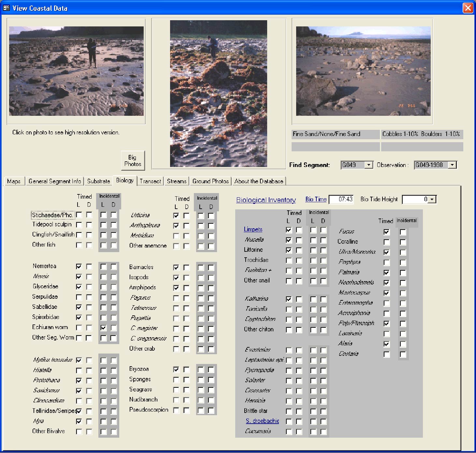Screen dimensions: 476x453
Task: Uncheck Nereis Timed L checkbox
Action: [x=79, y=277]
